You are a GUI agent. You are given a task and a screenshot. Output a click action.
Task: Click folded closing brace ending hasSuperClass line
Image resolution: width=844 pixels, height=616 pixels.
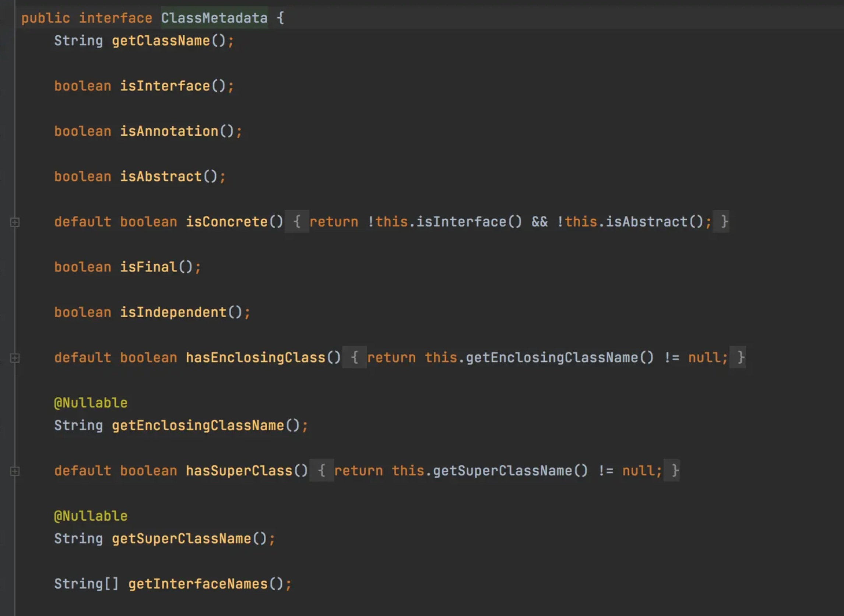675,471
